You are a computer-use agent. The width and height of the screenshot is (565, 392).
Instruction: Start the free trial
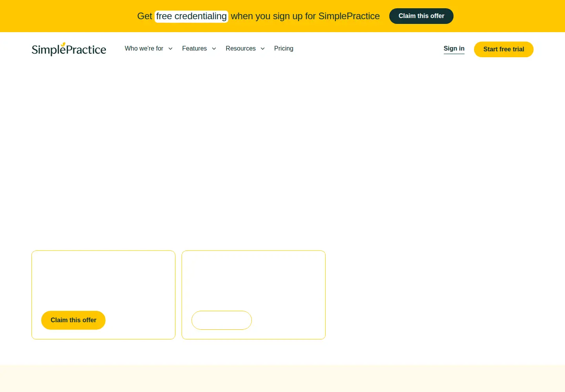[504, 49]
